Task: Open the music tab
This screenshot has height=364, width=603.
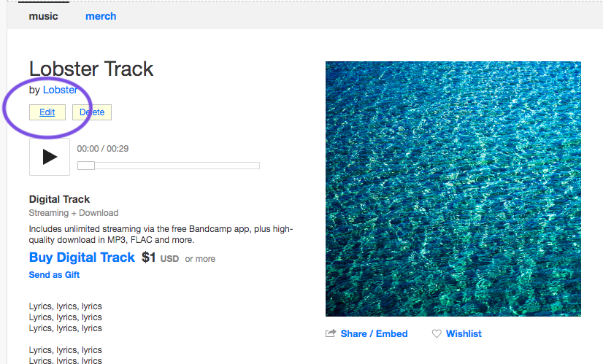Action: (44, 16)
